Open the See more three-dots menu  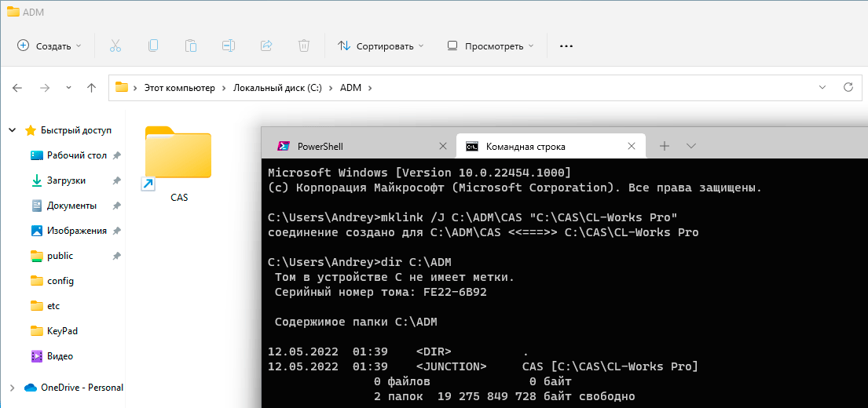566,46
